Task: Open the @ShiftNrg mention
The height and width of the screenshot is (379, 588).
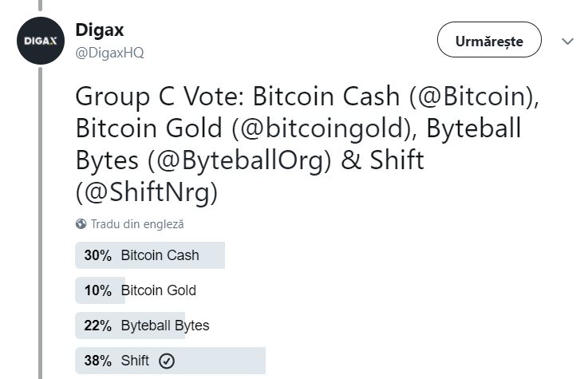Action: 146,192
